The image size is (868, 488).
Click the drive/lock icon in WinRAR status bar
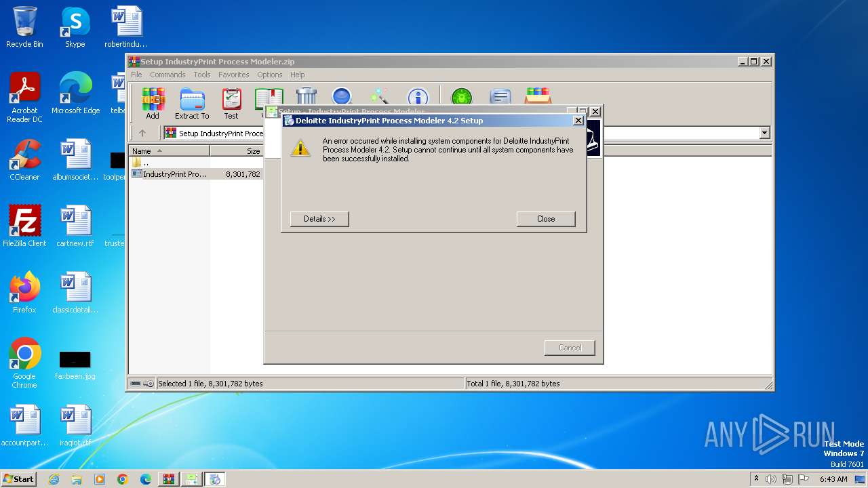(142, 384)
